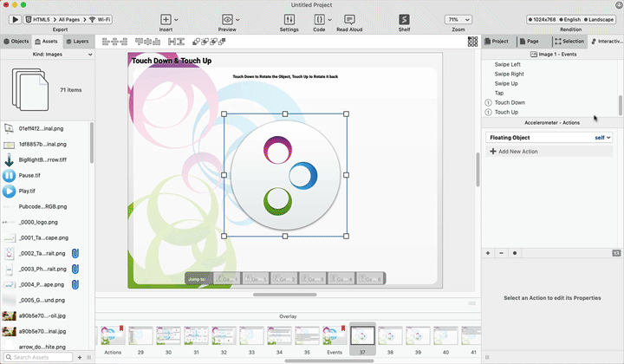The height and width of the screenshot is (364, 624).
Task: Select page 38 thumbnail
Action: tap(390, 339)
